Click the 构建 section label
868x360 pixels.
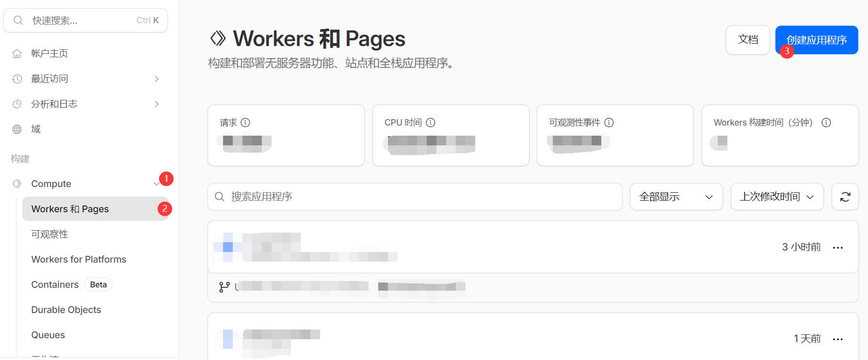coord(20,159)
